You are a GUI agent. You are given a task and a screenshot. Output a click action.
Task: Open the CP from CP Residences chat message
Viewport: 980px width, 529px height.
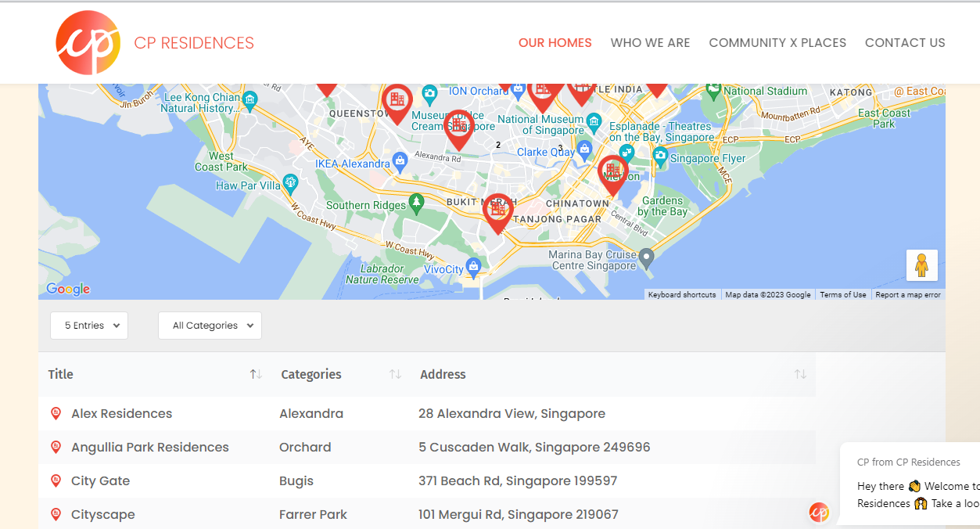[910, 485]
